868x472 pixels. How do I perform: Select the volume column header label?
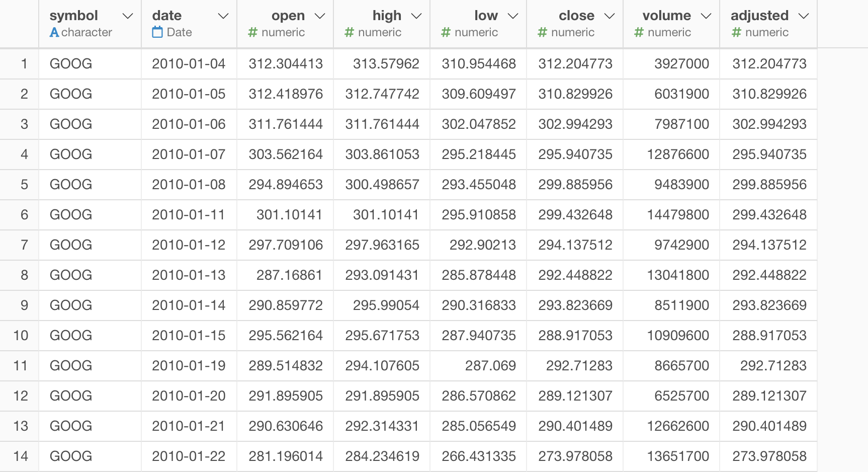click(x=666, y=16)
